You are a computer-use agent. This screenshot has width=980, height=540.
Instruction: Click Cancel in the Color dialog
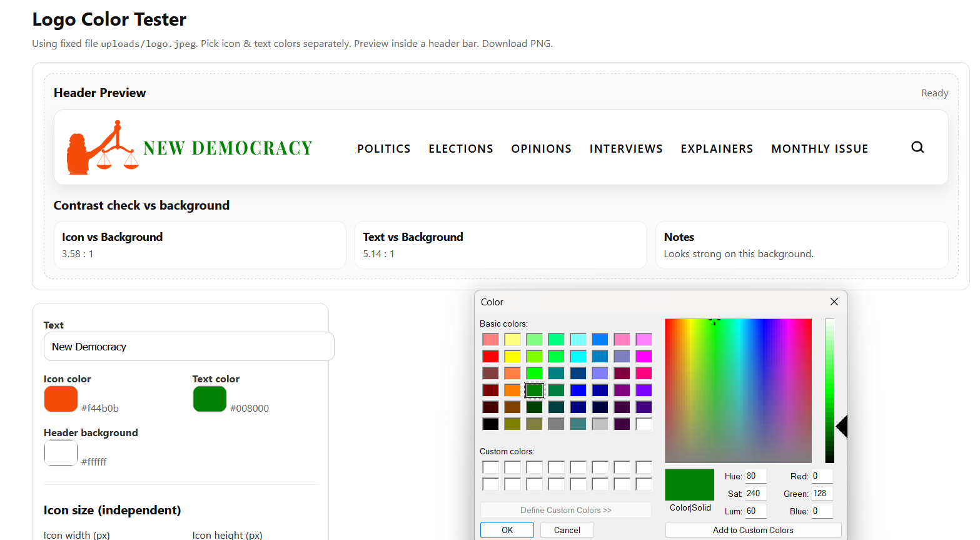click(x=567, y=530)
